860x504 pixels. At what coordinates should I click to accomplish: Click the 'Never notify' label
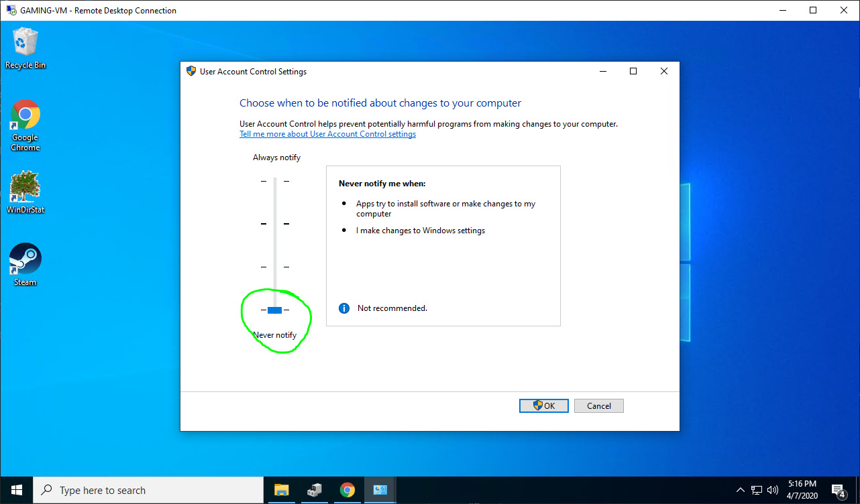tap(274, 335)
